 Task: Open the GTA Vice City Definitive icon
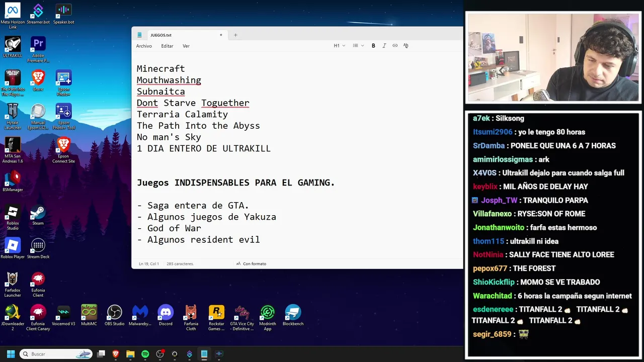(x=242, y=317)
